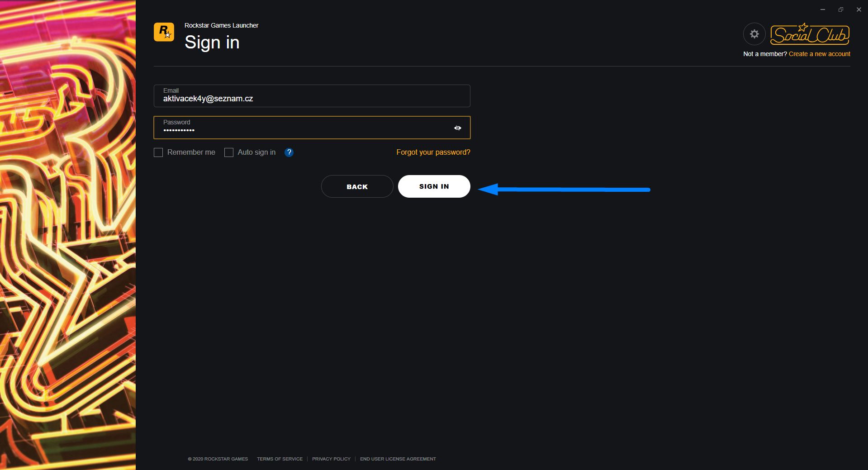Image resolution: width=868 pixels, height=470 pixels.
Task: Follow the Create a new account link
Action: 819,54
